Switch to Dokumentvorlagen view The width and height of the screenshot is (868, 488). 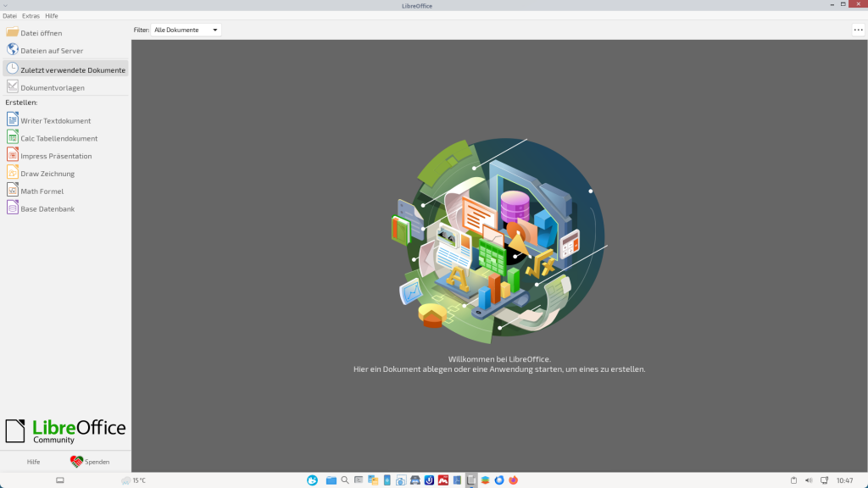[53, 87]
